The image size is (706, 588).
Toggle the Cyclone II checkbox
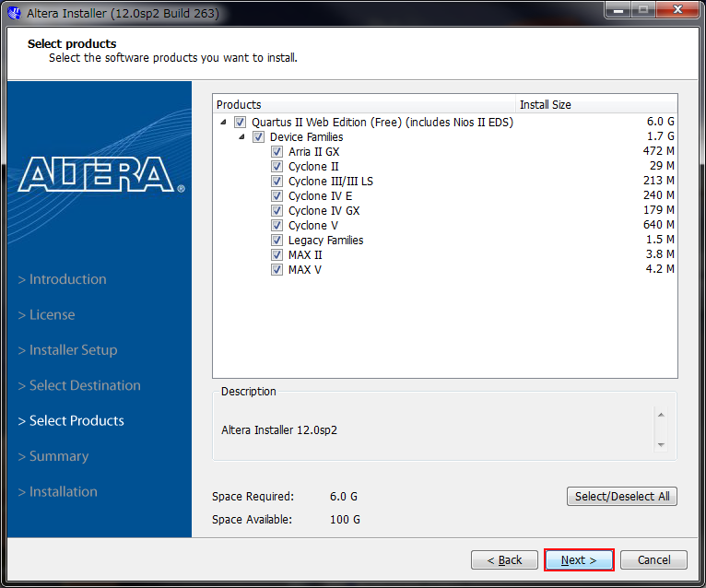point(277,167)
